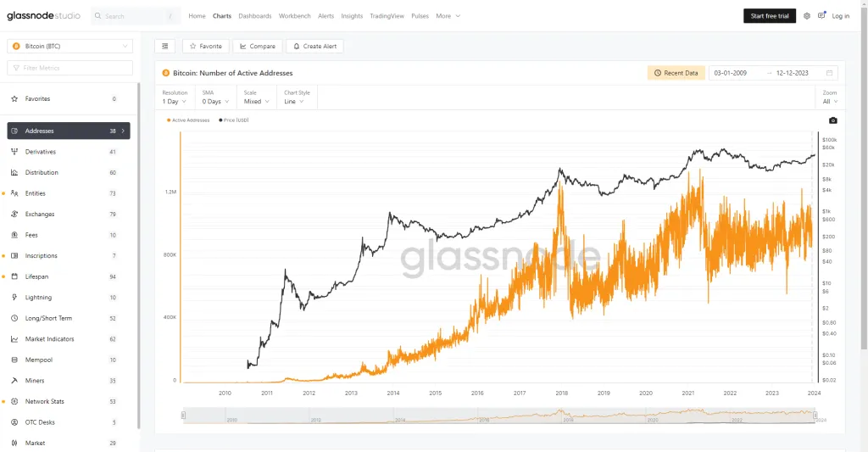The width and height of the screenshot is (868, 452).
Task: Toggle the Recent Data button
Action: pos(676,73)
